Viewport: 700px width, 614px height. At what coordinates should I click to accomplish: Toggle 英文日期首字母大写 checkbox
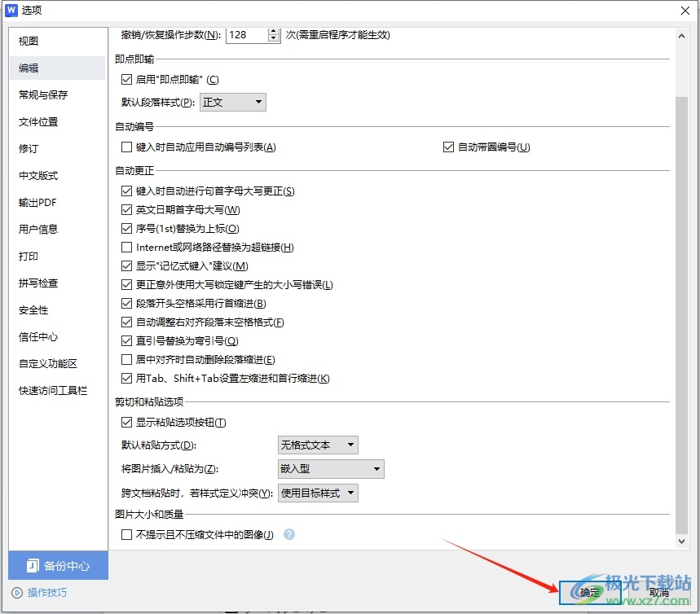click(x=126, y=210)
